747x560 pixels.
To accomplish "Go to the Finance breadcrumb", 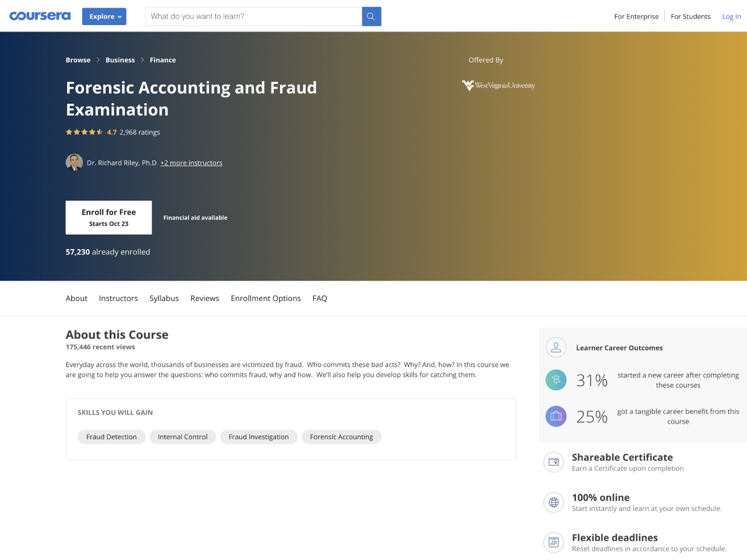I will [x=163, y=60].
